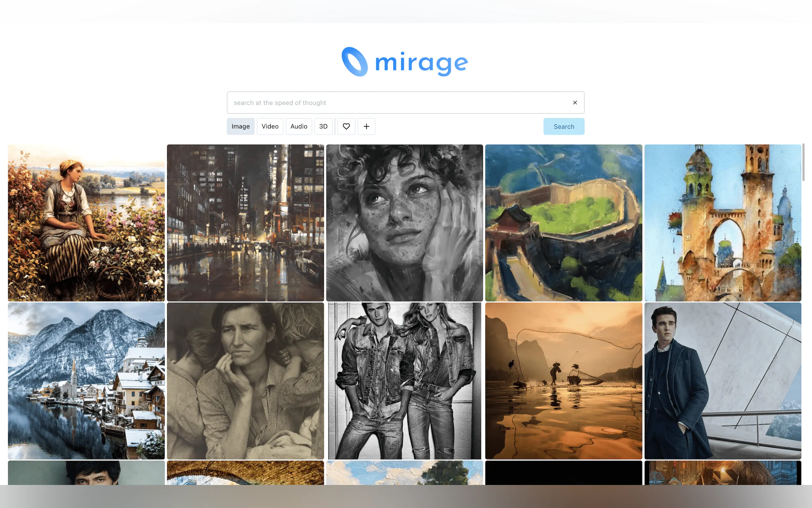Click the heart favorites icon
812x508 pixels.
[346, 126]
